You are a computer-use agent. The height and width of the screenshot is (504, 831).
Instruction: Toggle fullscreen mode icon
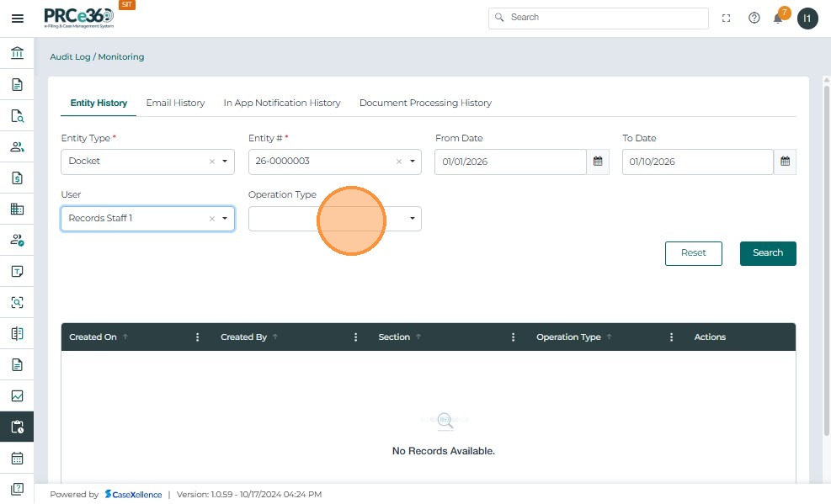pyautogui.click(x=727, y=19)
